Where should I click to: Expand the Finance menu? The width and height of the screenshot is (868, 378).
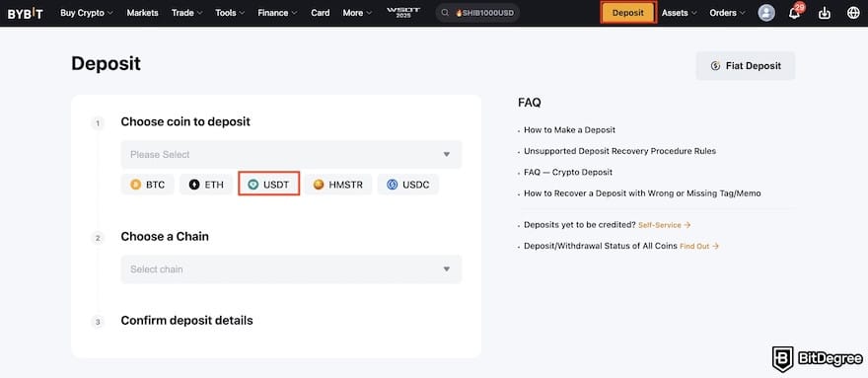(x=277, y=13)
